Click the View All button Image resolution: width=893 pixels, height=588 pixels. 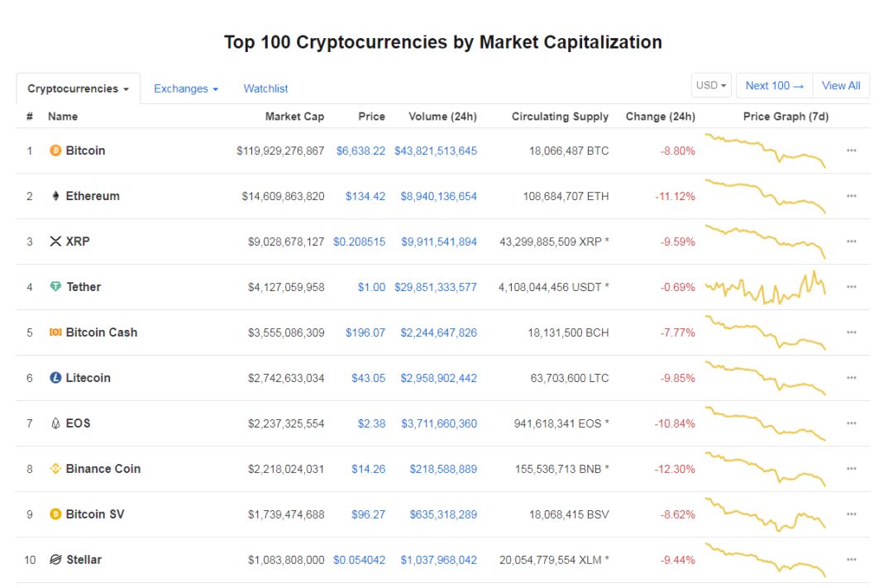coord(841,85)
